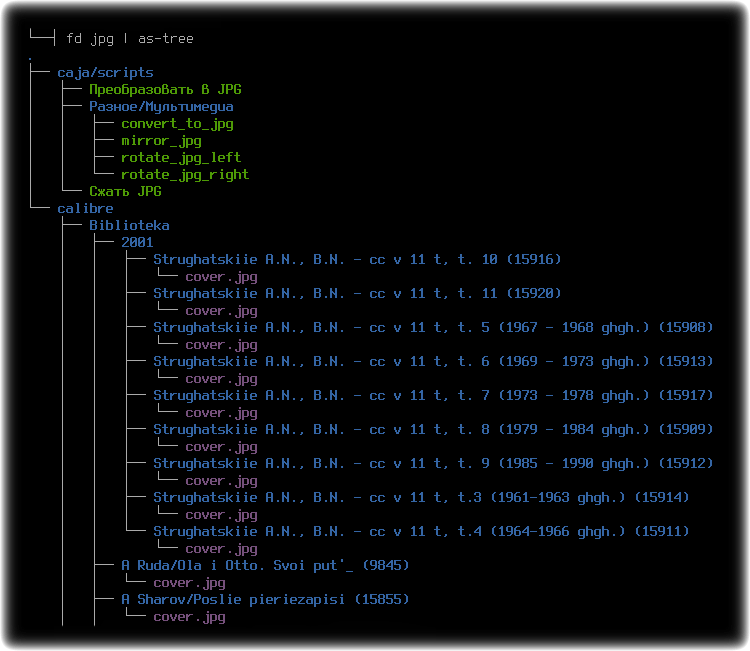The image size is (750, 651).
Task: Select Strughatskiie folder t.3 (15914)
Action: 421,497
